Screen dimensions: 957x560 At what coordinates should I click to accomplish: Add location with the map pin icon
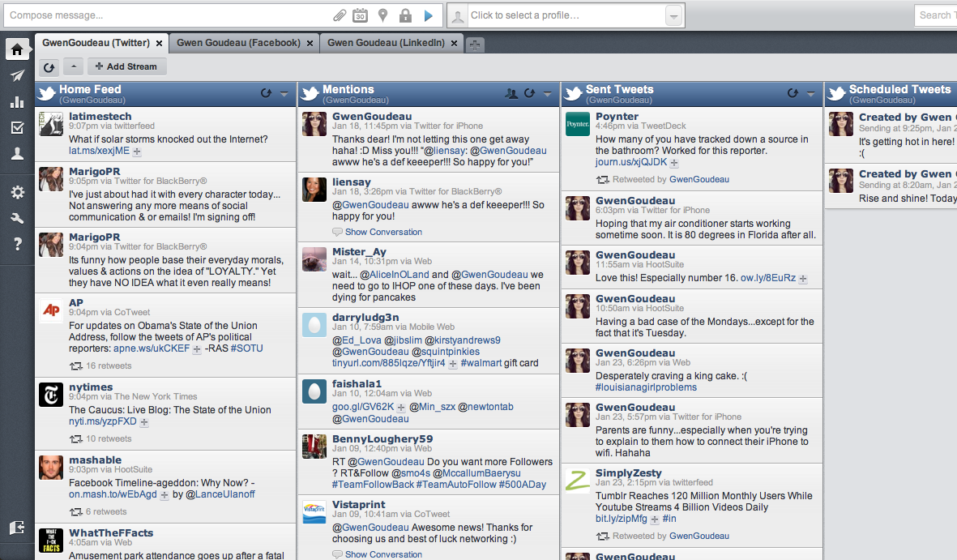382,15
